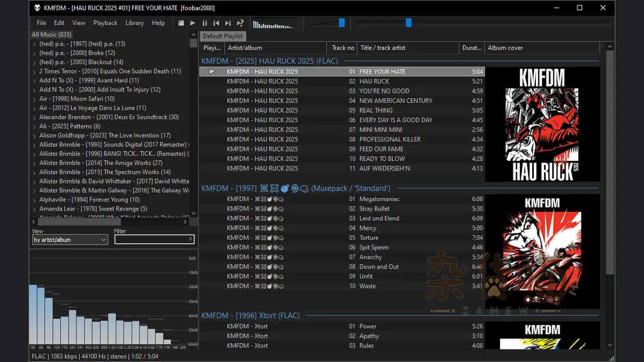
Task: Expand Alphaville - [1984] Forever Young node
Action: [x=34, y=200]
